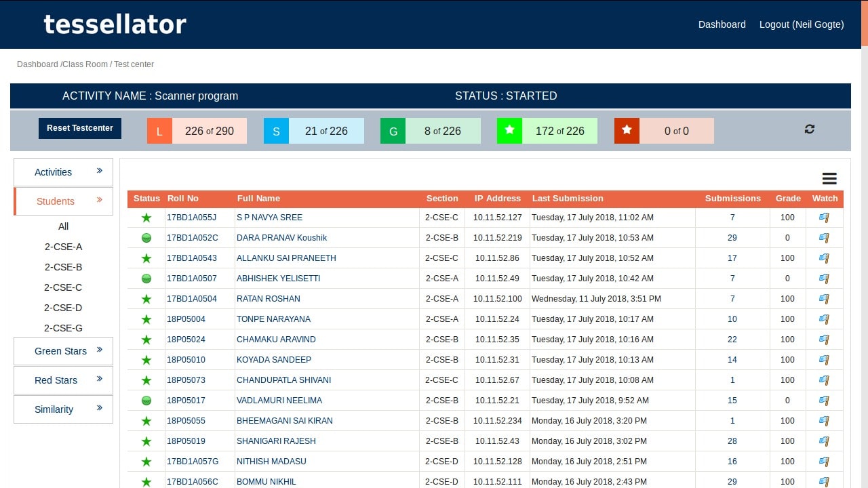Select the All students filter

point(63,226)
